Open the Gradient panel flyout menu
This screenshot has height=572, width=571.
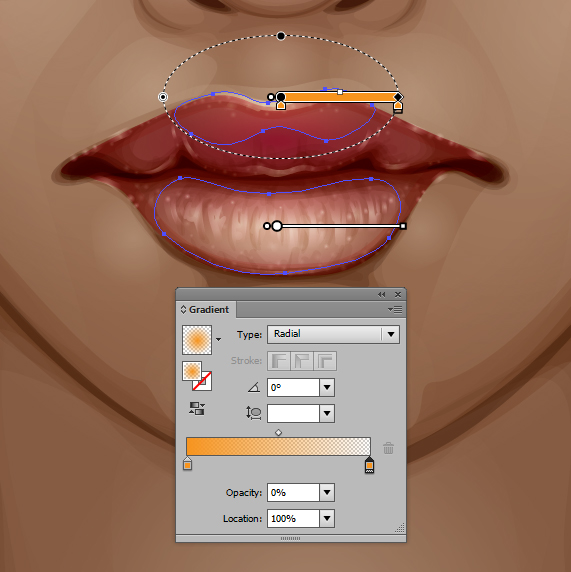click(395, 310)
